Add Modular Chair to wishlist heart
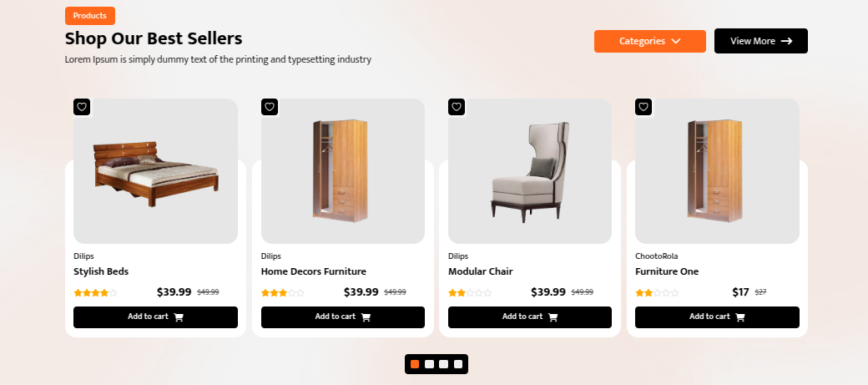Viewport: 868px width, 385px height. tap(456, 107)
